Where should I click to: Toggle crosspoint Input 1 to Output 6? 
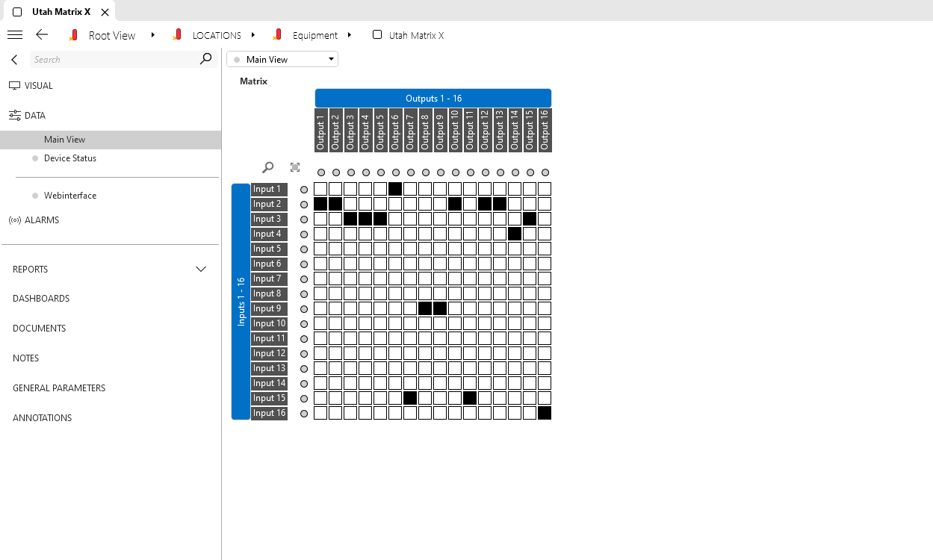point(395,189)
